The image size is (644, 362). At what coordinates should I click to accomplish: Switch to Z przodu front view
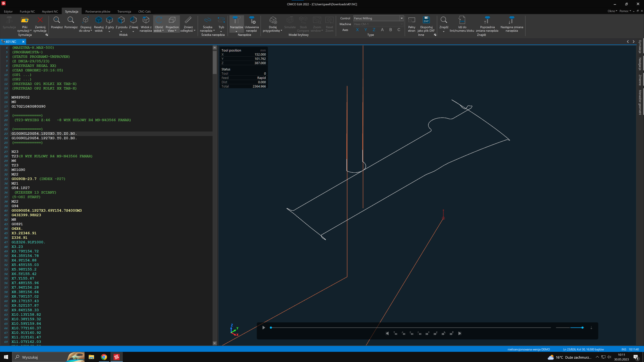[121, 24]
